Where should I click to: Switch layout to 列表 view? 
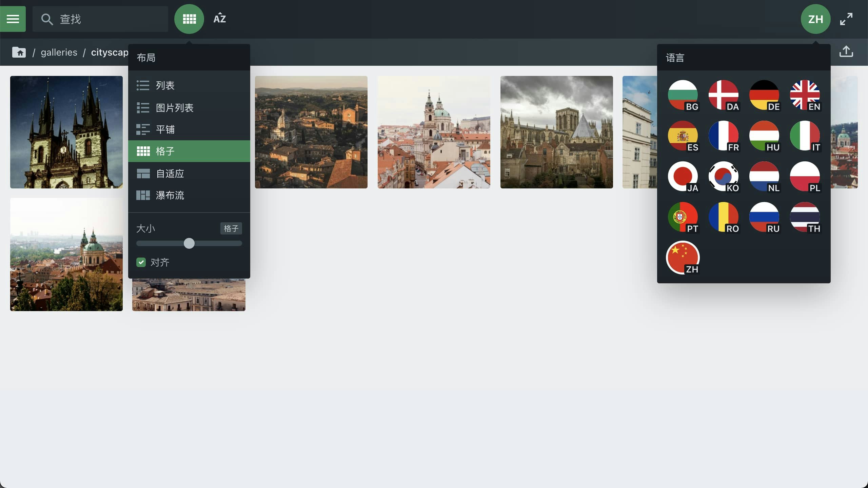point(165,85)
